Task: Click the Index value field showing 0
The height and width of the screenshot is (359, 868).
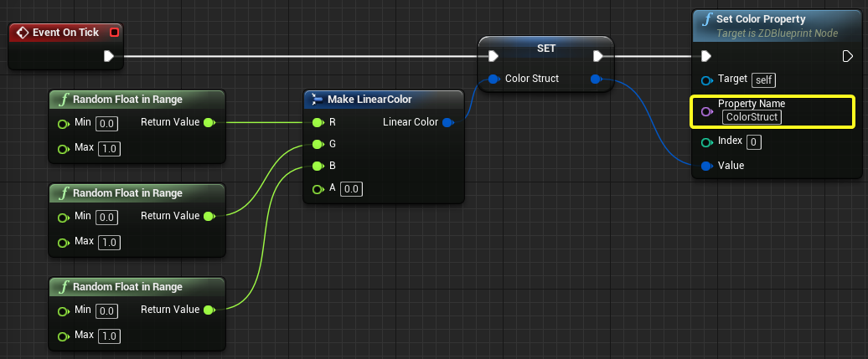Action: click(753, 142)
